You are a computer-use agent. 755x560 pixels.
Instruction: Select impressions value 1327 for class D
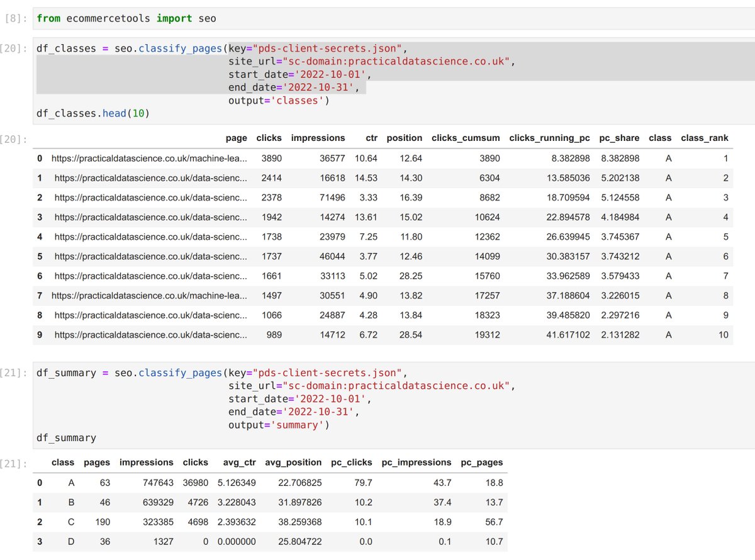click(x=163, y=541)
